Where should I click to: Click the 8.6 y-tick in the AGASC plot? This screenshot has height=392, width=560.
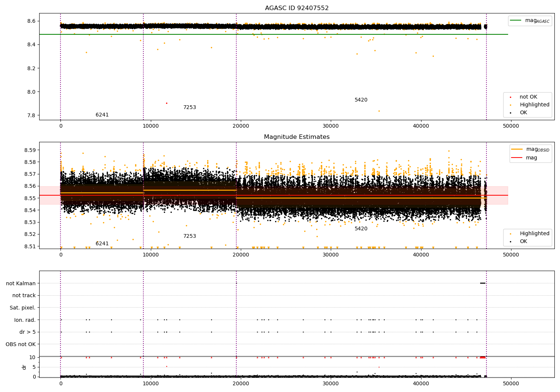pyautogui.click(x=31, y=21)
